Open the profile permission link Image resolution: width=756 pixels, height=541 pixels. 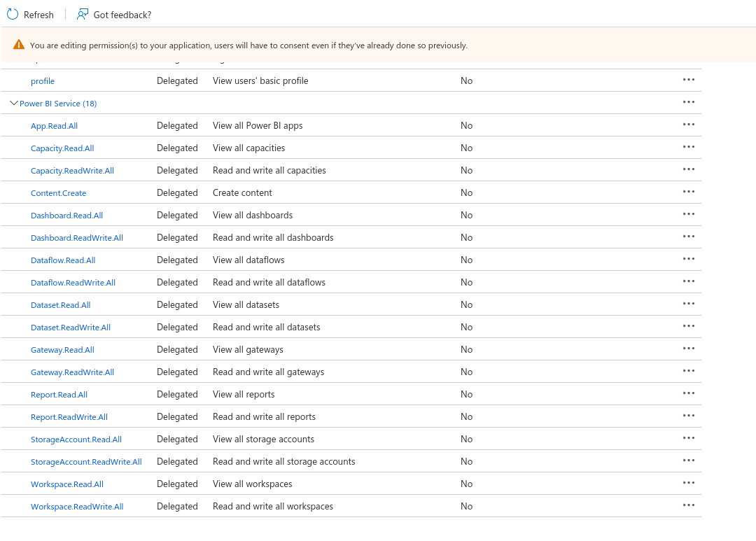pyautogui.click(x=43, y=81)
